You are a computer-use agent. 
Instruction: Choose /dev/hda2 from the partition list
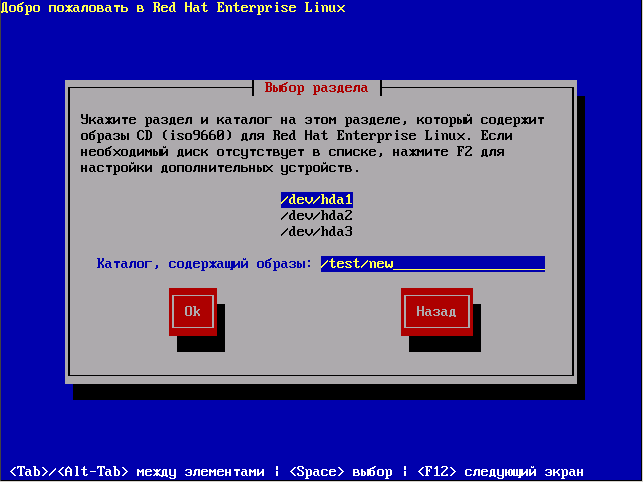pyautogui.click(x=317, y=216)
